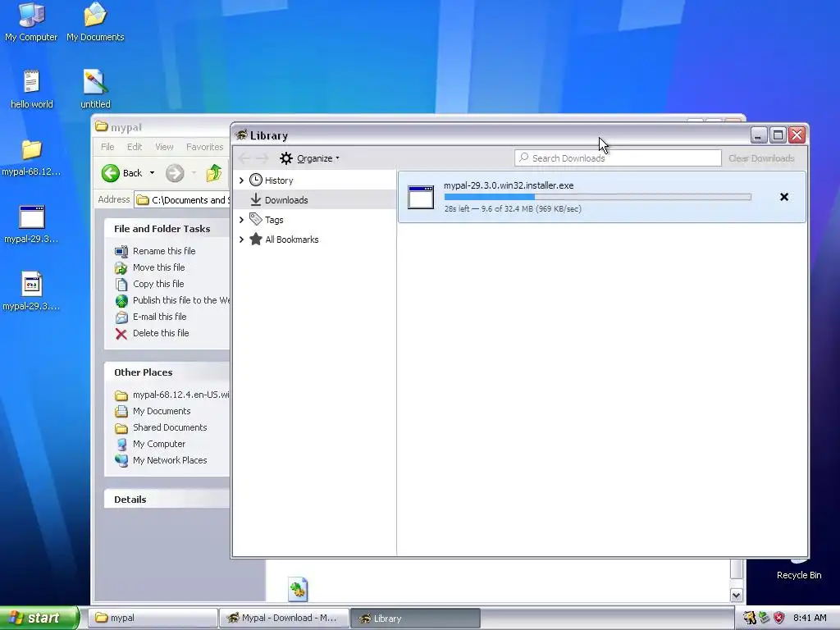Open My Computer in Other Places
This screenshot has width=840, height=630.
coord(159,444)
